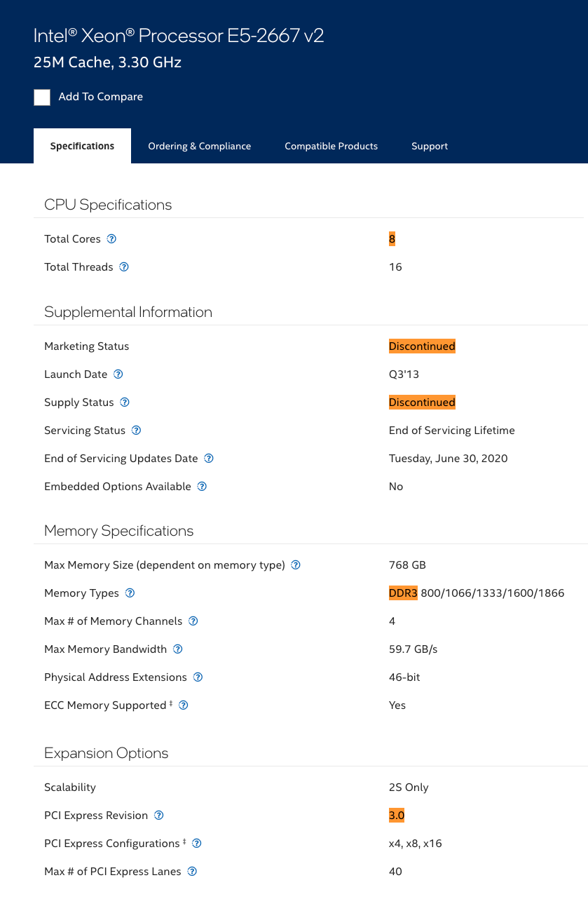Open the PCI Express Revision info icon
Viewport: 588px width, 906px height.
click(158, 815)
